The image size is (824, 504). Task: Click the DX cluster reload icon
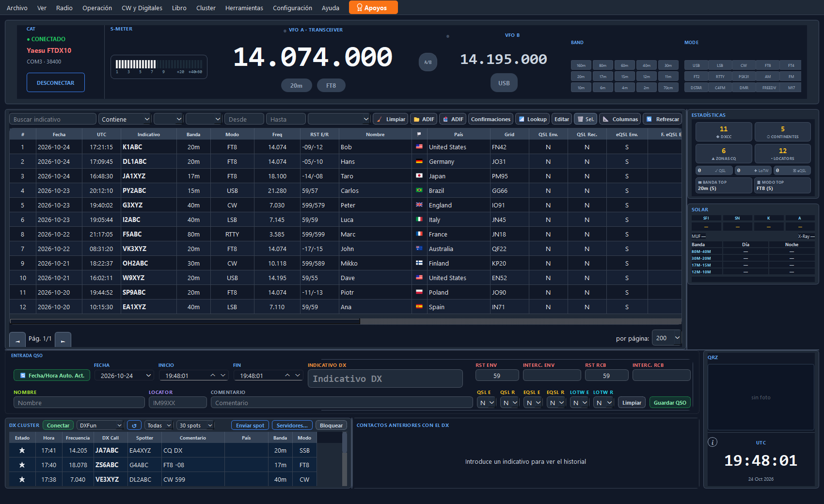[134, 425]
